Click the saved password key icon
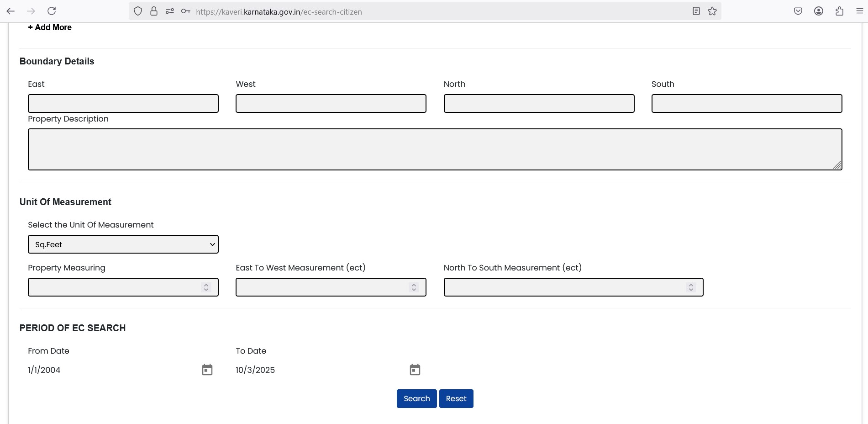 coord(185,11)
